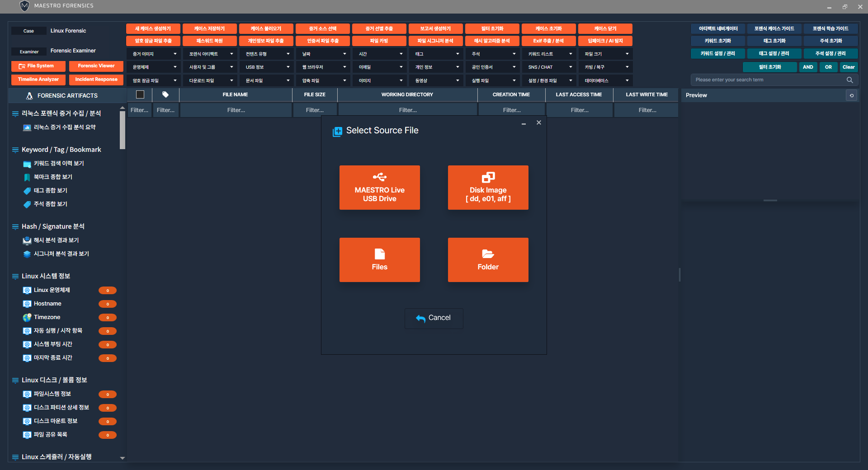Open the USB 정보 dropdown

267,67
